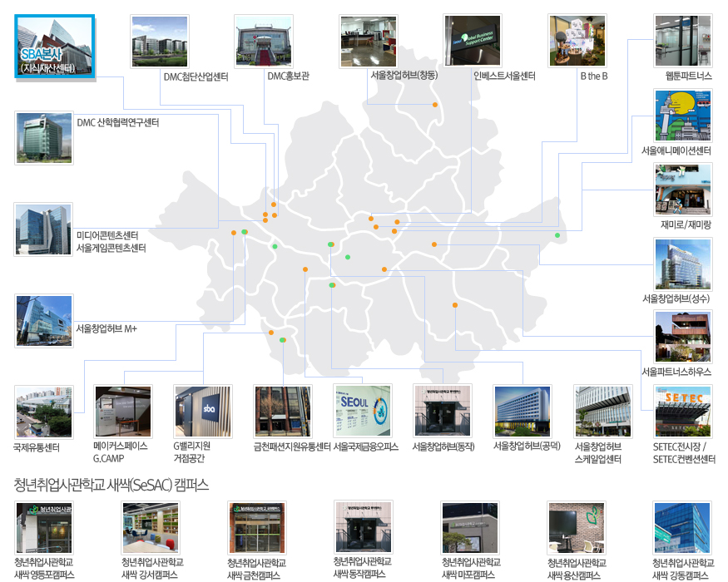Image resolution: width=728 pixels, height=582 pixels.
Task: Select the '새싹 마포캠퍼스' caption text
Action: (468, 575)
